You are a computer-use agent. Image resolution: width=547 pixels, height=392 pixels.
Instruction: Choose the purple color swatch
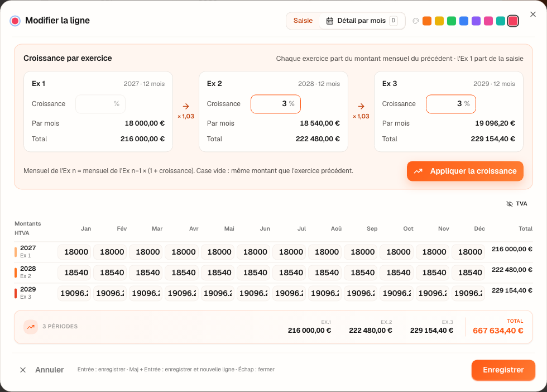tap(476, 21)
